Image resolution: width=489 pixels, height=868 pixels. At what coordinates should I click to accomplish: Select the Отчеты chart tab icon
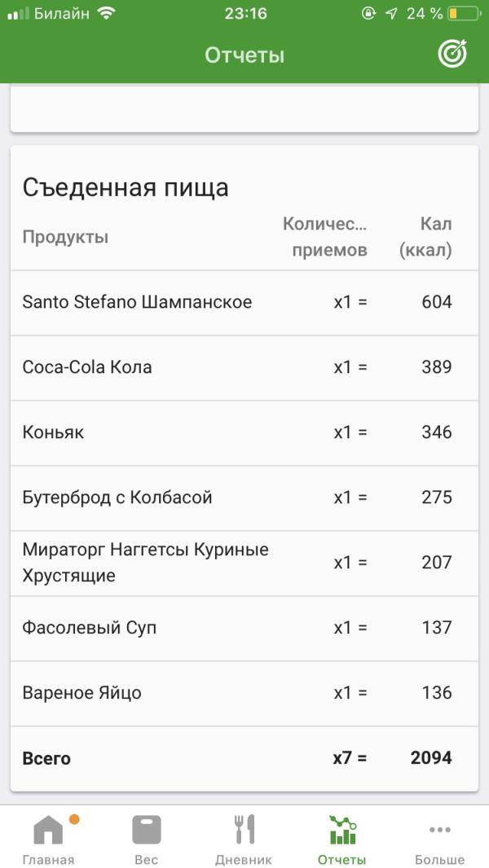(341, 830)
